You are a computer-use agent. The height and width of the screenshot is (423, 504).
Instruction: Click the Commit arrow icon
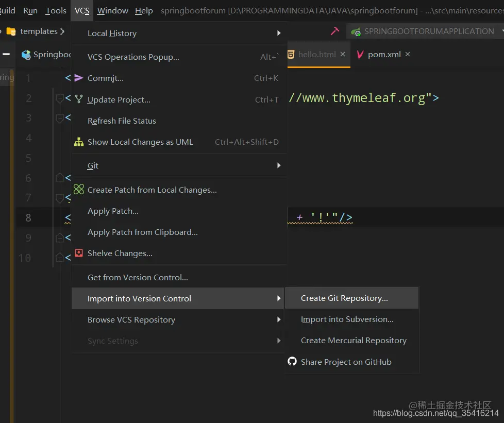pos(79,78)
